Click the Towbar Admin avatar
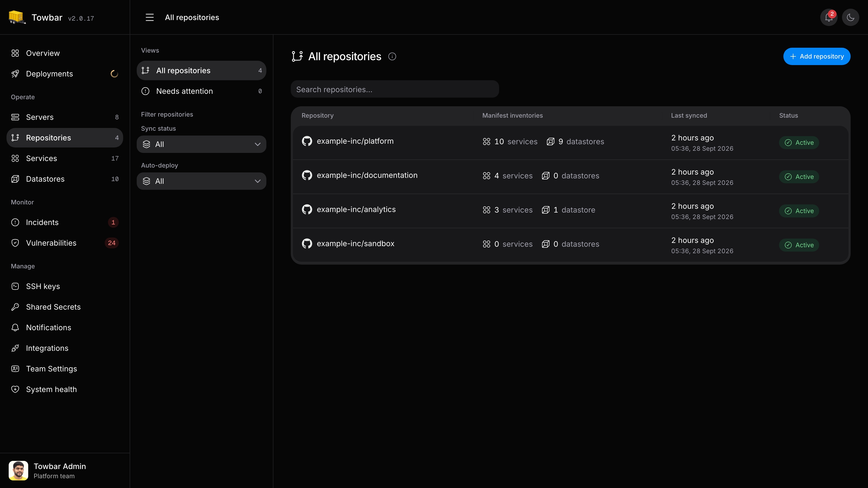This screenshot has width=868, height=488. tap(18, 470)
